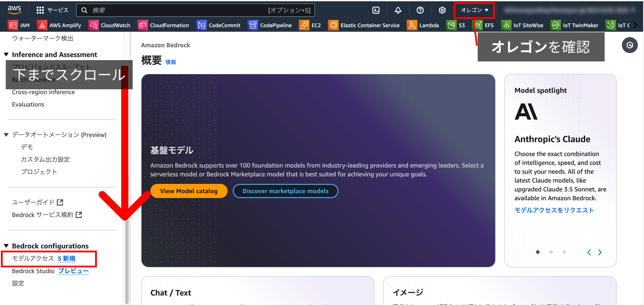Collapse the Inference and Assessment section
Image resolution: width=644 pixels, height=305 pixels.
point(6,55)
